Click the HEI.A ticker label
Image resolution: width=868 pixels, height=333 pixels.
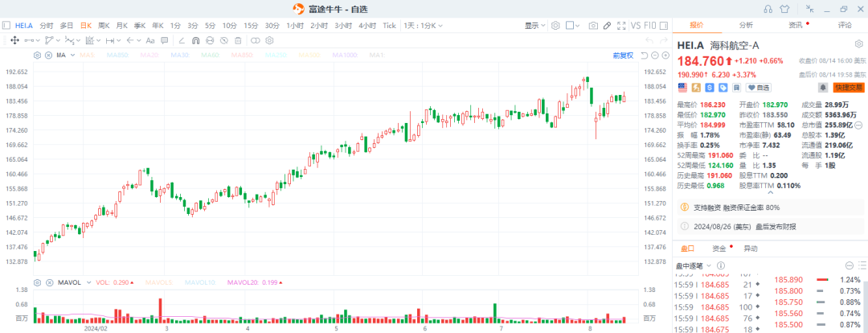click(24, 26)
